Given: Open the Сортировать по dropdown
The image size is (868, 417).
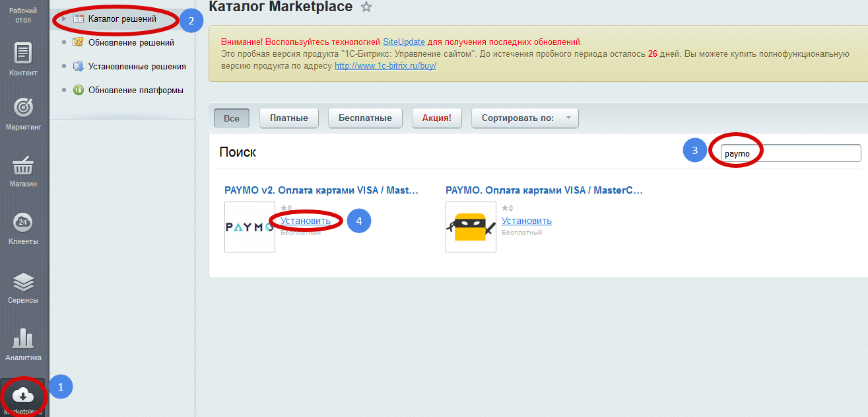Looking at the screenshot, I should point(525,118).
